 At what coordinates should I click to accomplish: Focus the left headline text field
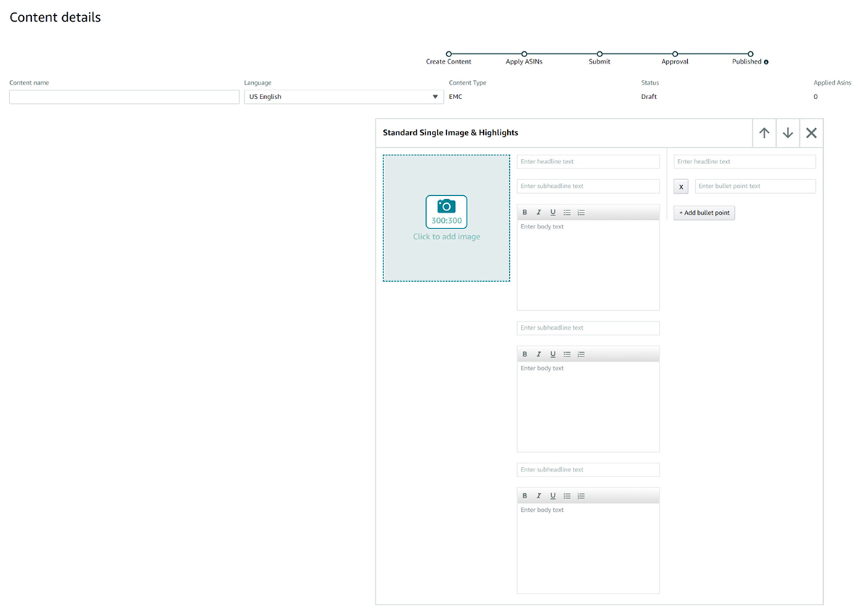click(587, 162)
